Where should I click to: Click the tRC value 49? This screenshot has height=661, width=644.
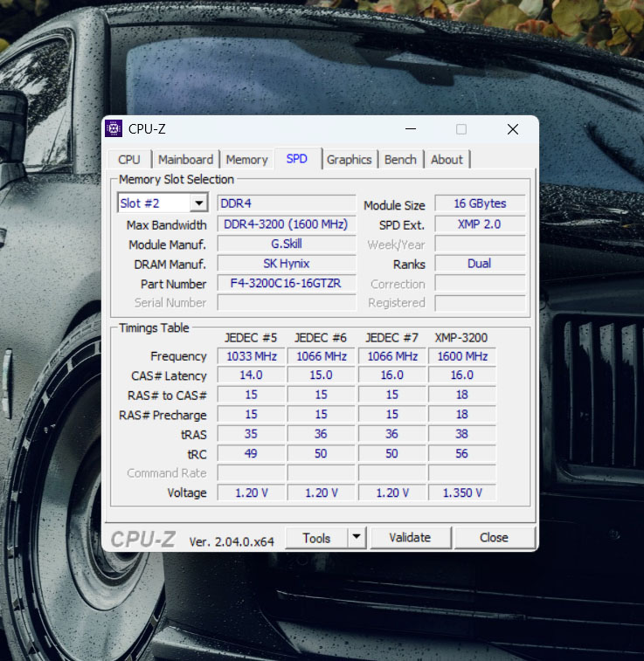click(252, 453)
